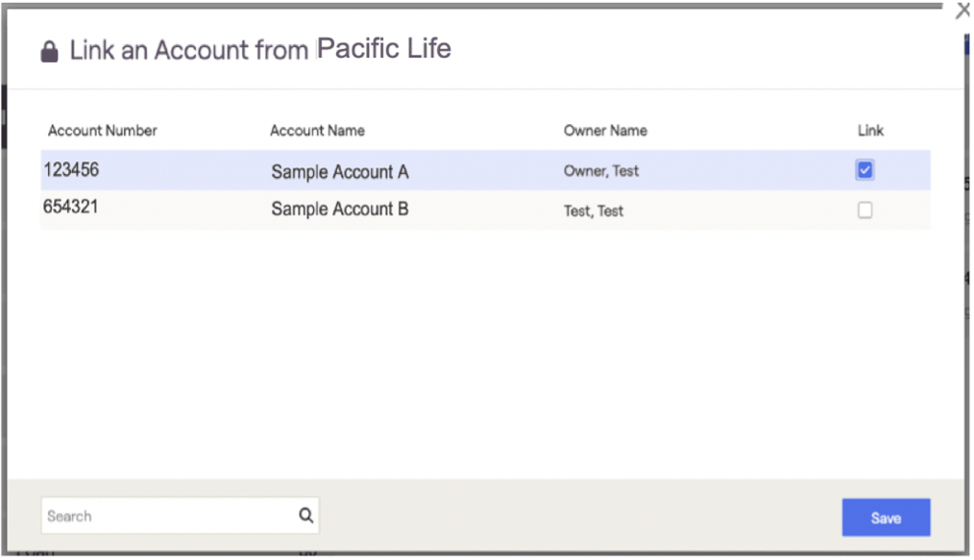Uncheck the Link checkbox for Sample Account A
This screenshot has height=560, width=974.
(x=864, y=170)
